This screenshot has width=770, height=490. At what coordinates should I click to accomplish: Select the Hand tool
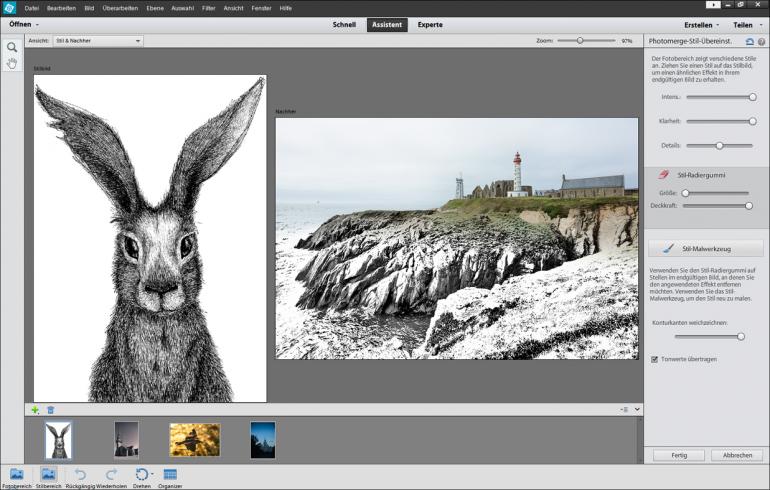tap(12, 63)
